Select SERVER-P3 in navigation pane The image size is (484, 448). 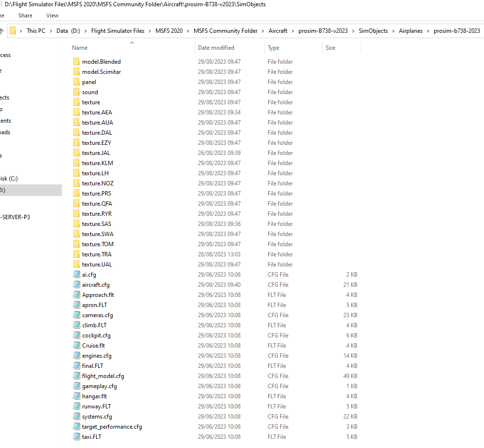pos(15,217)
